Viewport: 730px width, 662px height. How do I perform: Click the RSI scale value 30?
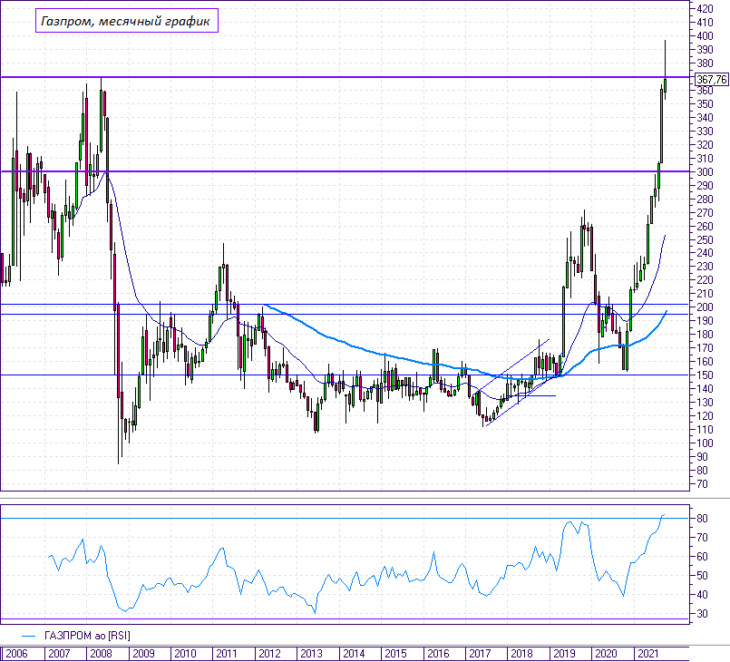[702, 614]
